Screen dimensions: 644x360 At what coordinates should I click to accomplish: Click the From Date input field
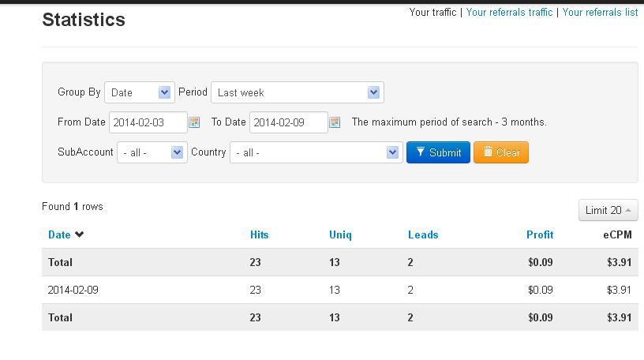pos(148,122)
